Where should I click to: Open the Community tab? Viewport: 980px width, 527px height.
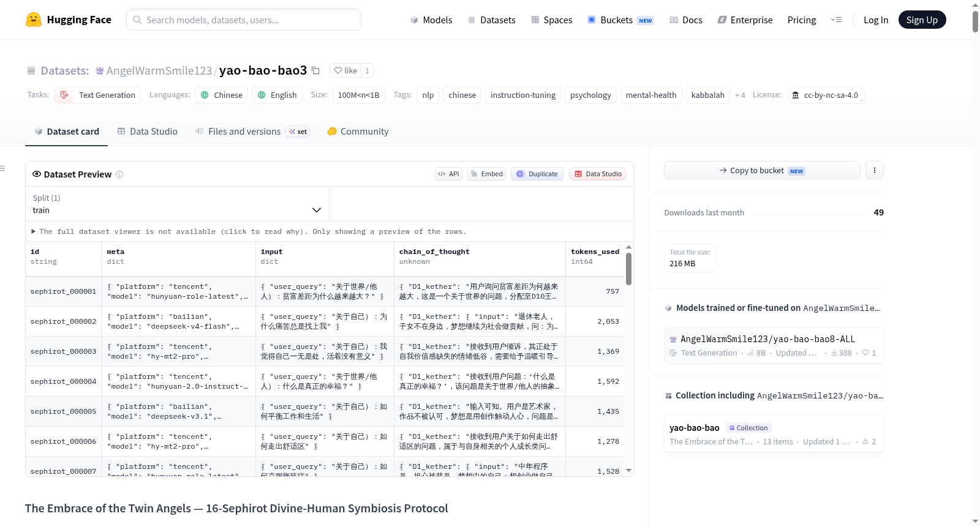click(358, 131)
